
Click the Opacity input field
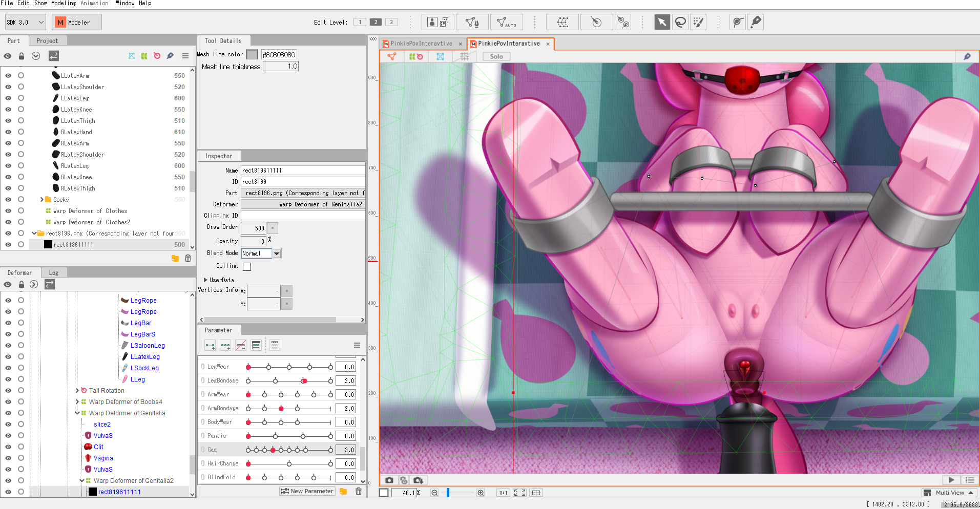[253, 241]
